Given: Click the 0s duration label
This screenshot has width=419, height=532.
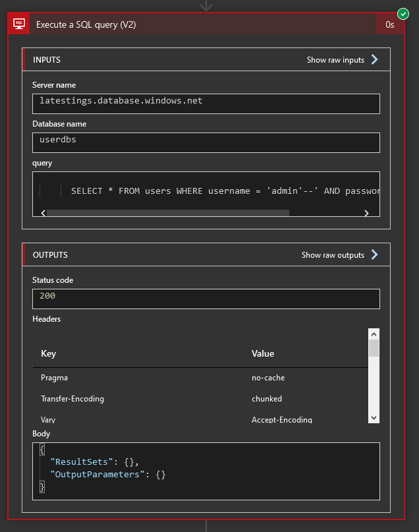Looking at the screenshot, I should 390,24.
